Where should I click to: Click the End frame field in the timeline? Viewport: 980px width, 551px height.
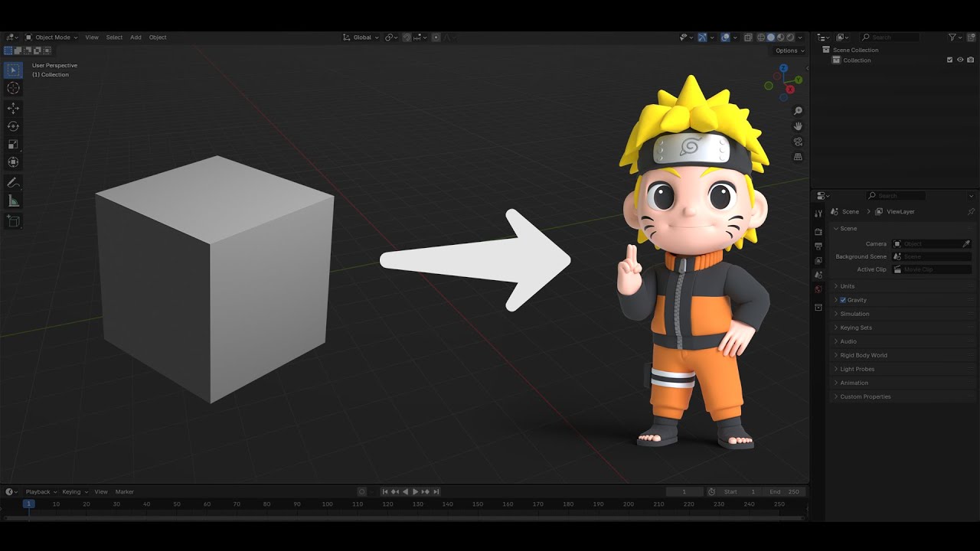[785, 491]
